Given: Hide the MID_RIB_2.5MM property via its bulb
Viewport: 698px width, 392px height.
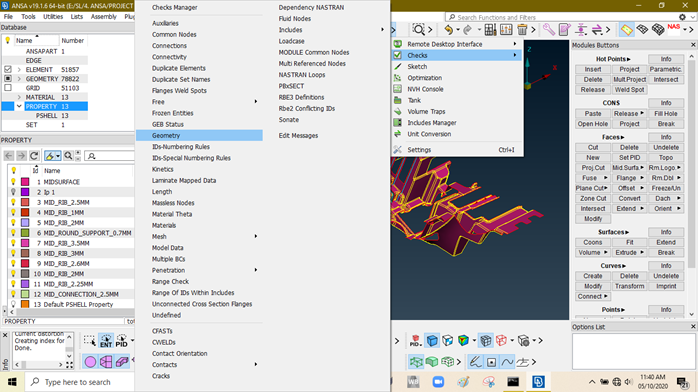Looking at the screenshot, I should pyautogui.click(x=13, y=202).
